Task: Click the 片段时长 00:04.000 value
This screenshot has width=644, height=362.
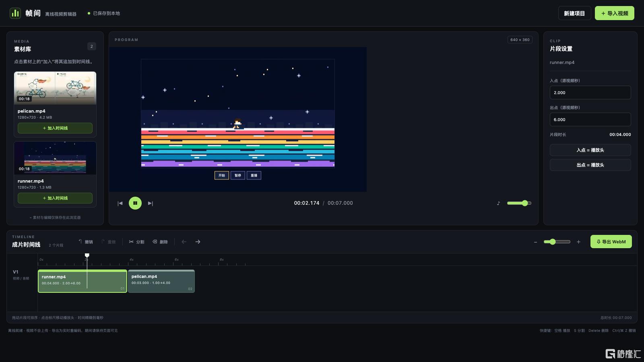Action: tap(620, 135)
